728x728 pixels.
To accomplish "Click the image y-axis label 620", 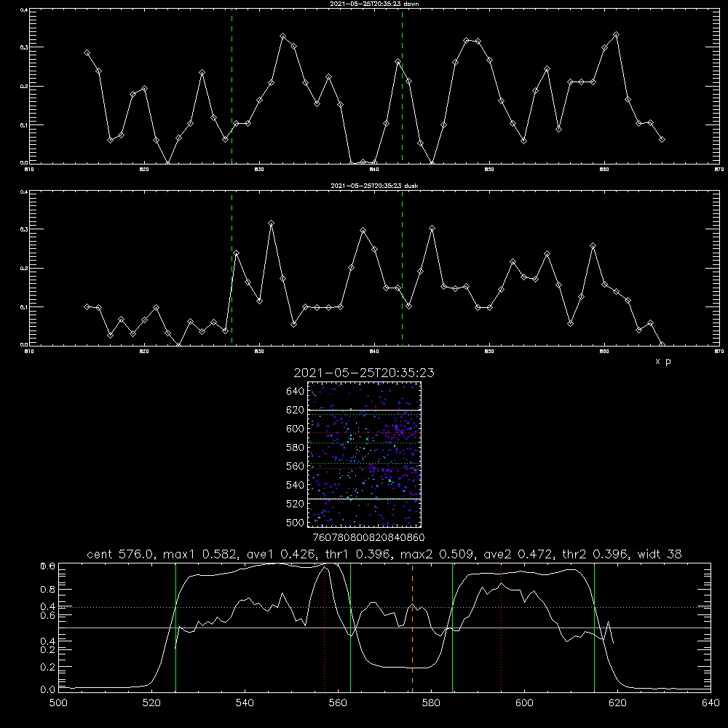I will (x=296, y=410).
